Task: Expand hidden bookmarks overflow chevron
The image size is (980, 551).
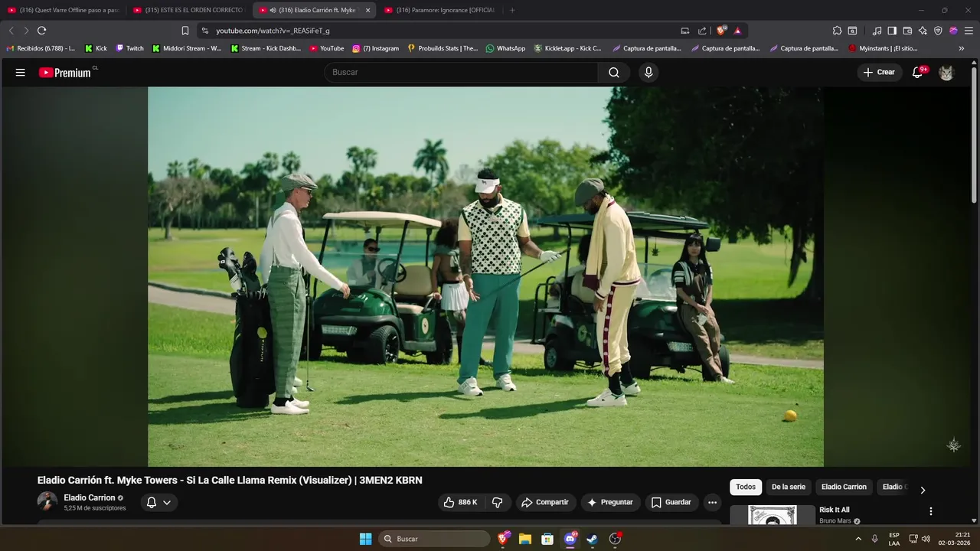Action: 962,48
